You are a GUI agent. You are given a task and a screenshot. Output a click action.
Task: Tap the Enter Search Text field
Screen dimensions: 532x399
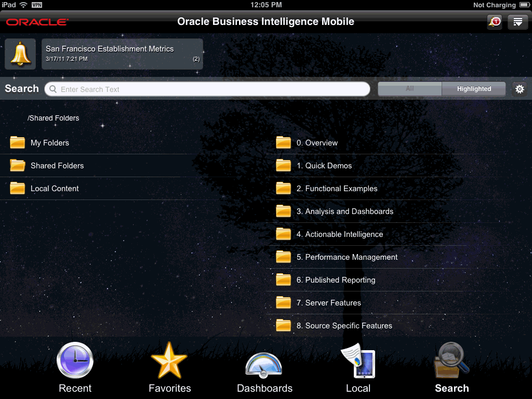click(x=208, y=89)
